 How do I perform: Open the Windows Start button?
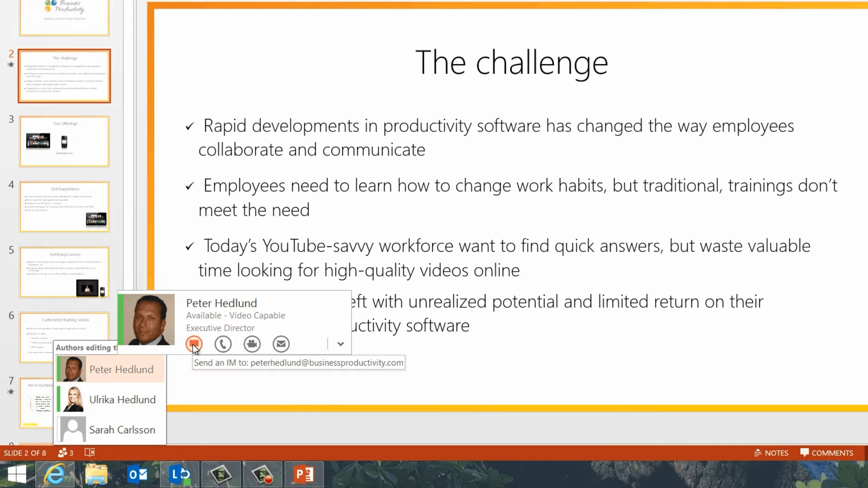[17, 474]
